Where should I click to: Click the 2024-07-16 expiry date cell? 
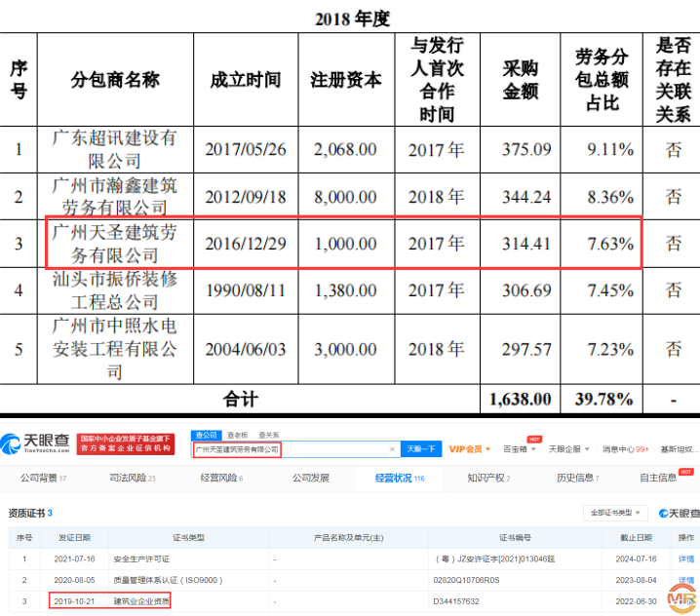637,558
